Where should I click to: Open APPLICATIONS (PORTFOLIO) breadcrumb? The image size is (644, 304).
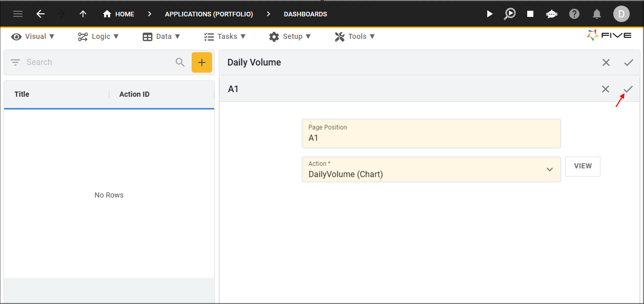point(209,14)
